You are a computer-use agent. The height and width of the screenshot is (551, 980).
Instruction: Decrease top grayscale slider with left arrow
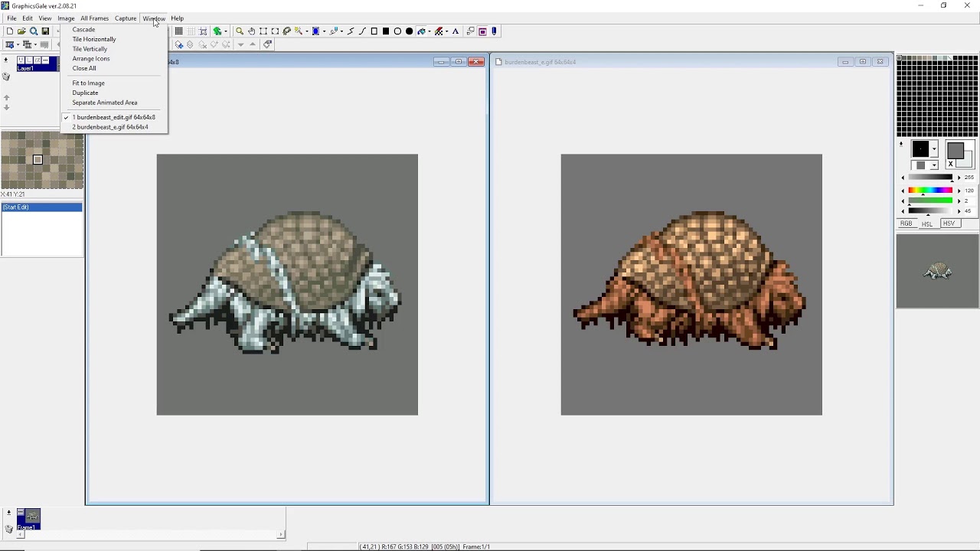pyautogui.click(x=903, y=178)
